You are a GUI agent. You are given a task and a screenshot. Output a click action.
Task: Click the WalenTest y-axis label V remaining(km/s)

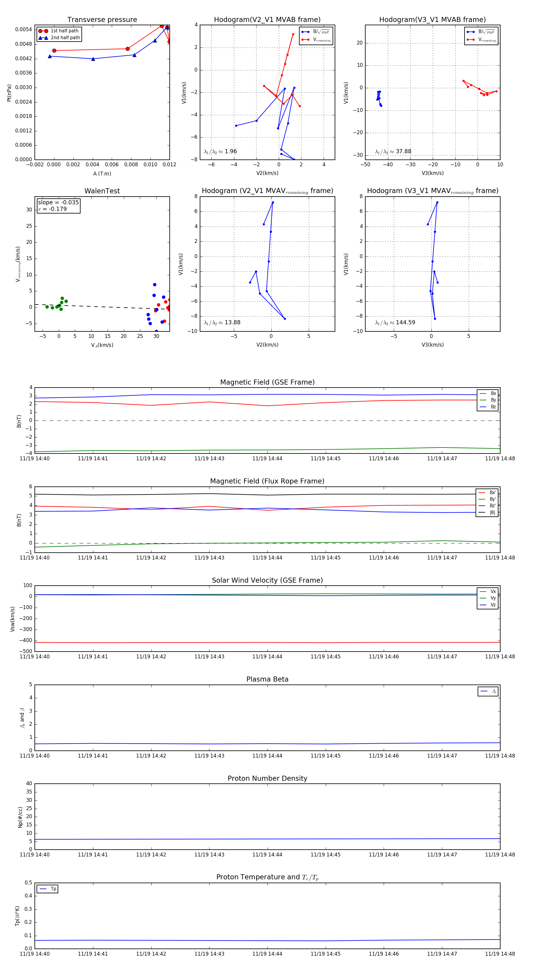pyautogui.click(x=18, y=264)
